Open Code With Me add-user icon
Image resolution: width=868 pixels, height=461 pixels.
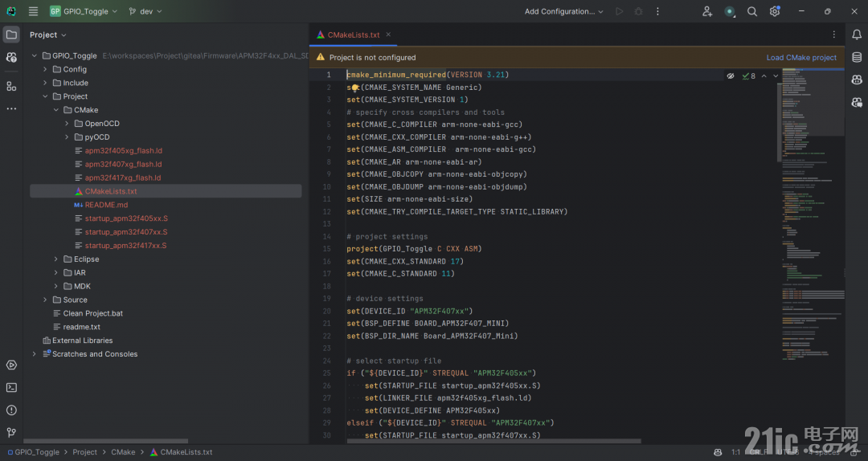707,11
